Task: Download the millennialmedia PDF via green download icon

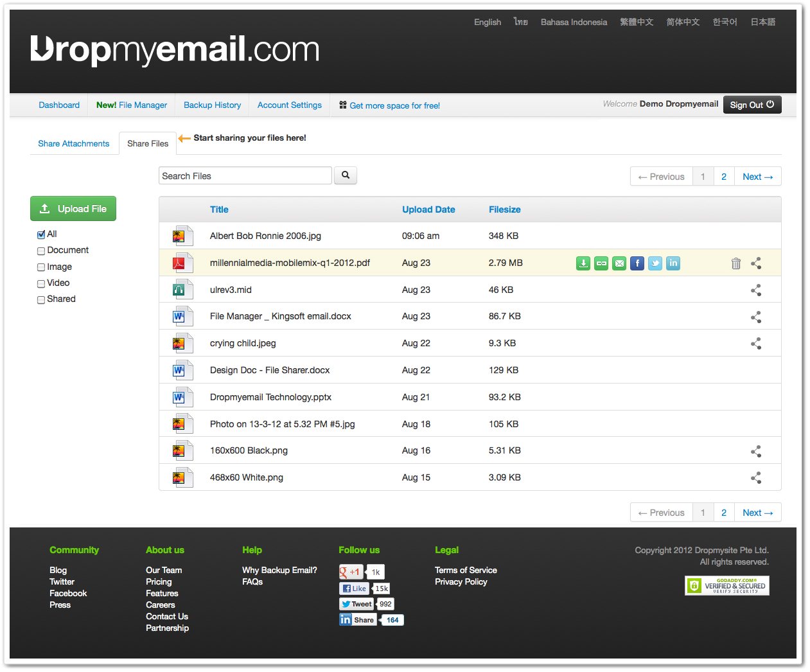Action: (x=583, y=263)
